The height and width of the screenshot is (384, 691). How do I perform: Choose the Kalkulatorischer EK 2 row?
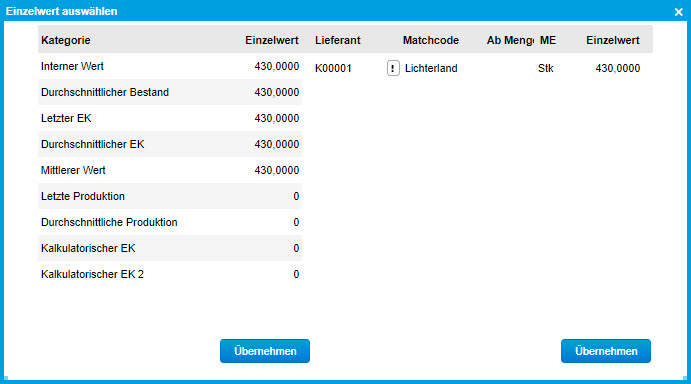click(170, 274)
